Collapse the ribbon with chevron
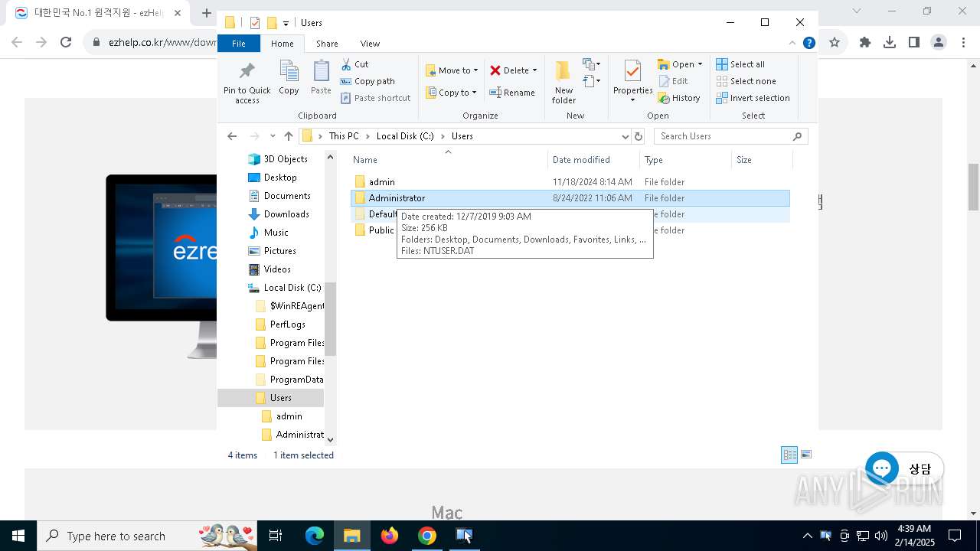The image size is (980, 551). pyautogui.click(x=792, y=43)
